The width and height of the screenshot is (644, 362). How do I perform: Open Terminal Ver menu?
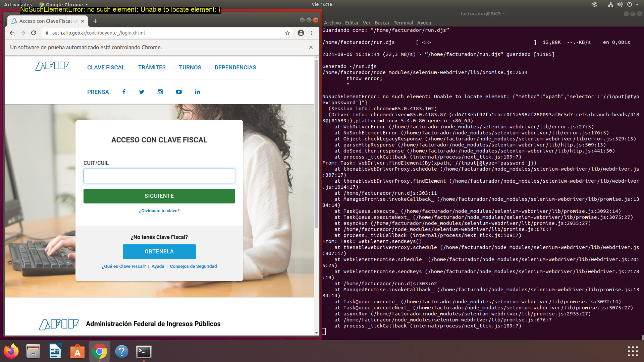point(367,23)
